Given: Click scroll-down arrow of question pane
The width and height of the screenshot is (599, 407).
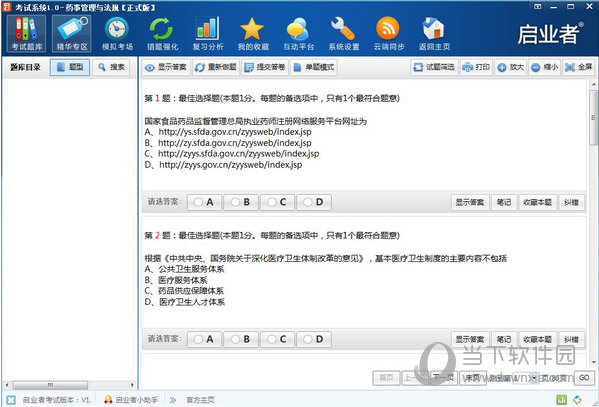Looking at the screenshot, I should pyautogui.click(x=593, y=362).
